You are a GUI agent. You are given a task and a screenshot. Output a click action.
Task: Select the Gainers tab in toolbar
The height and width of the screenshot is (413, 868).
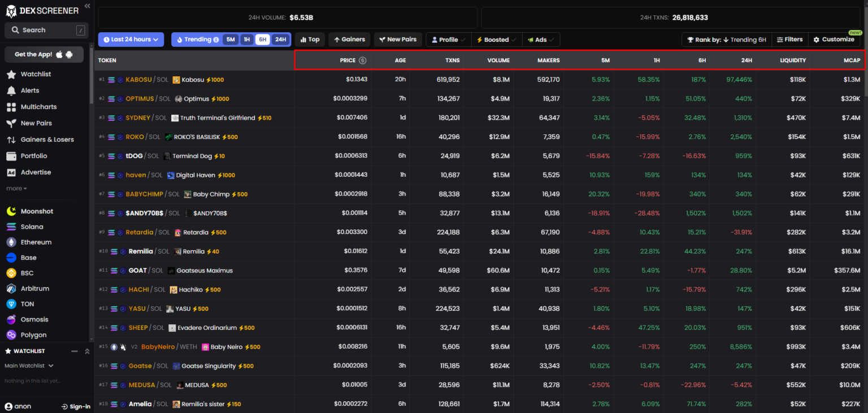[349, 40]
